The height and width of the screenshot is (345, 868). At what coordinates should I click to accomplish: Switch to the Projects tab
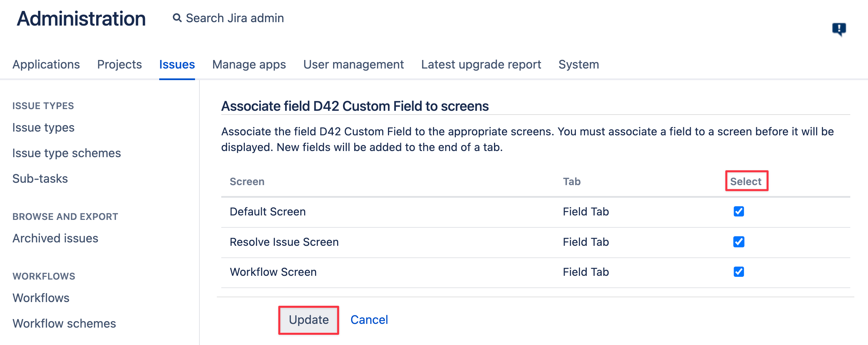click(119, 64)
